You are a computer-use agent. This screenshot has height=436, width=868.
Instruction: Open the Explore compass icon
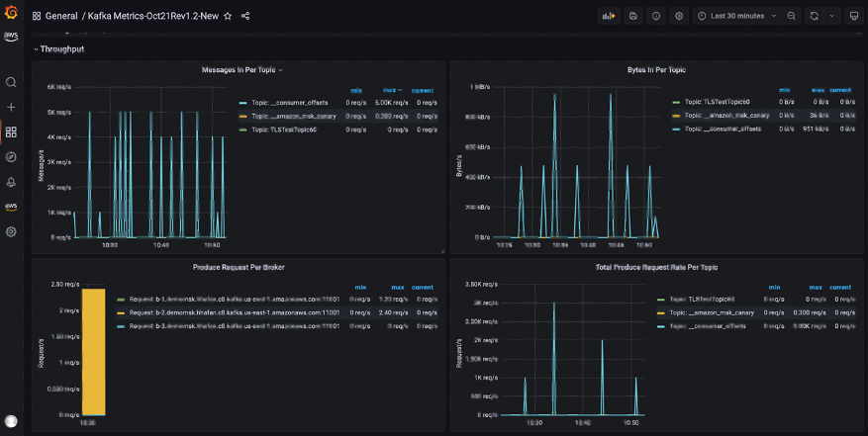click(11, 156)
